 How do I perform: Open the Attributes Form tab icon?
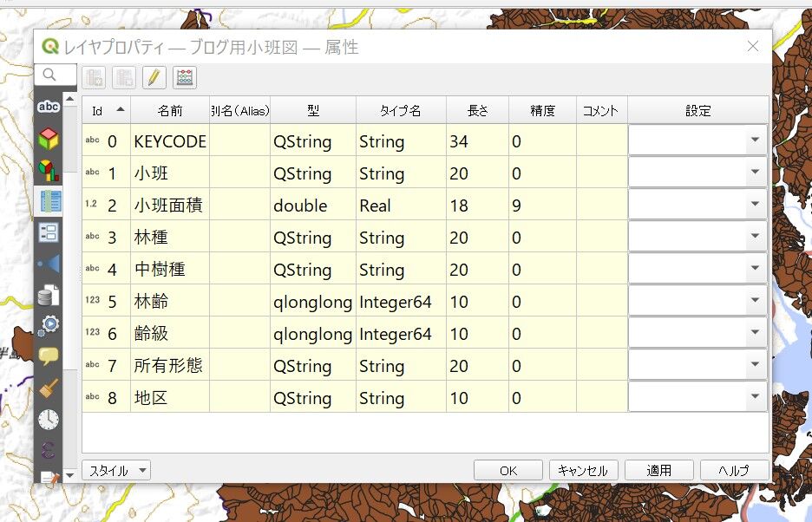tap(49, 233)
